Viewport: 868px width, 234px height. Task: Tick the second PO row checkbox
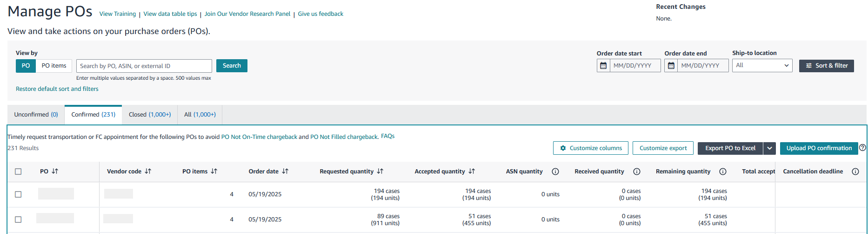click(x=18, y=220)
